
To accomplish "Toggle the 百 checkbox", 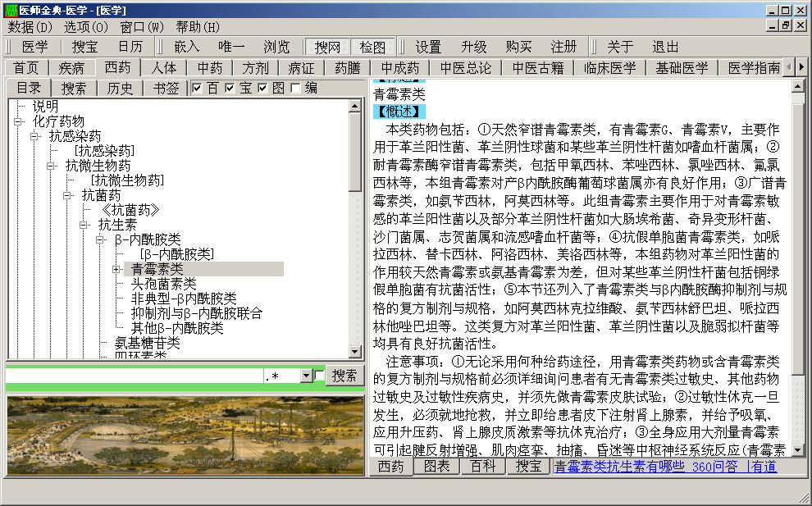I will [x=198, y=89].
